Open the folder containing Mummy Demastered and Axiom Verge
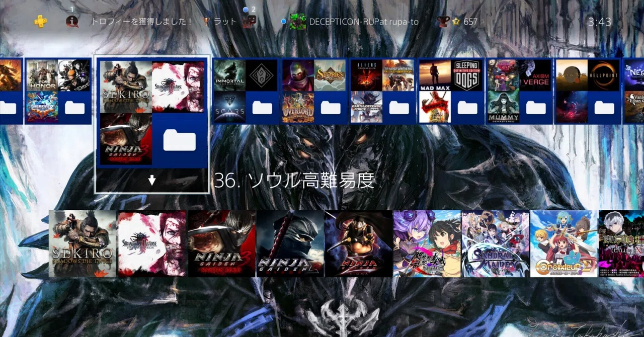 [519, 91]
